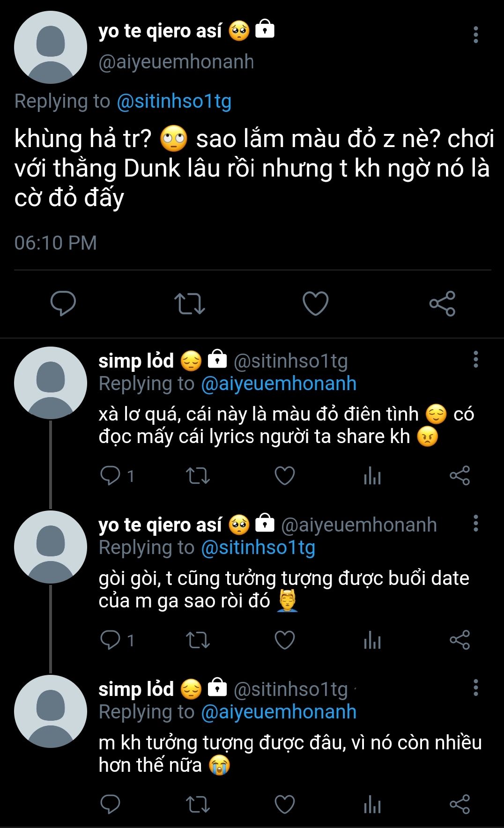Click the share icon under main tweet
The image size is (504, 828).
tap(442, 303)
